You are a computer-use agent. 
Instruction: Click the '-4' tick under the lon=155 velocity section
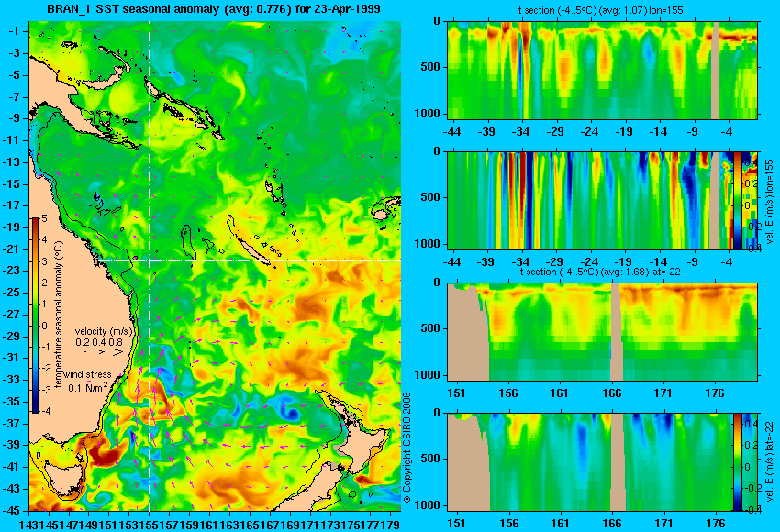[727, 262]
